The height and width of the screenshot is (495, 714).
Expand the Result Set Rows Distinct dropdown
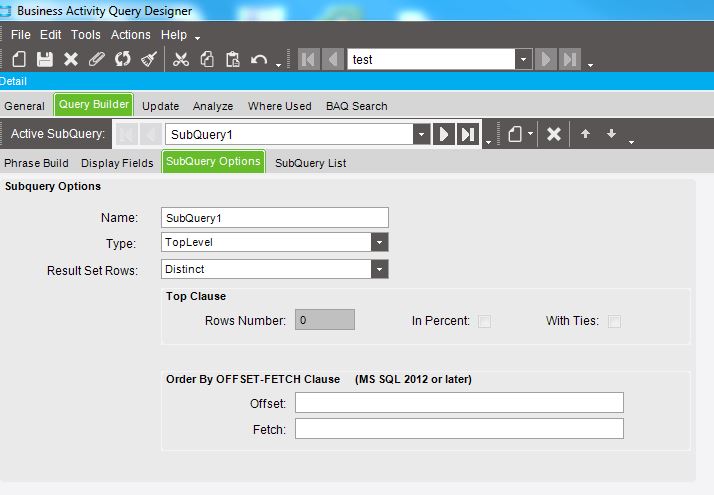click(x=379, y=269)
